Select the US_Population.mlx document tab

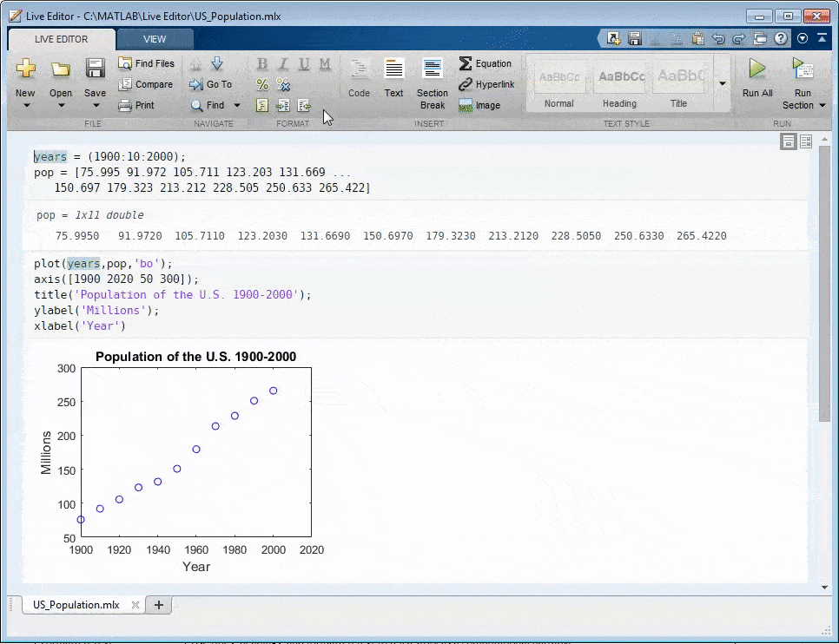coord(74,605)
